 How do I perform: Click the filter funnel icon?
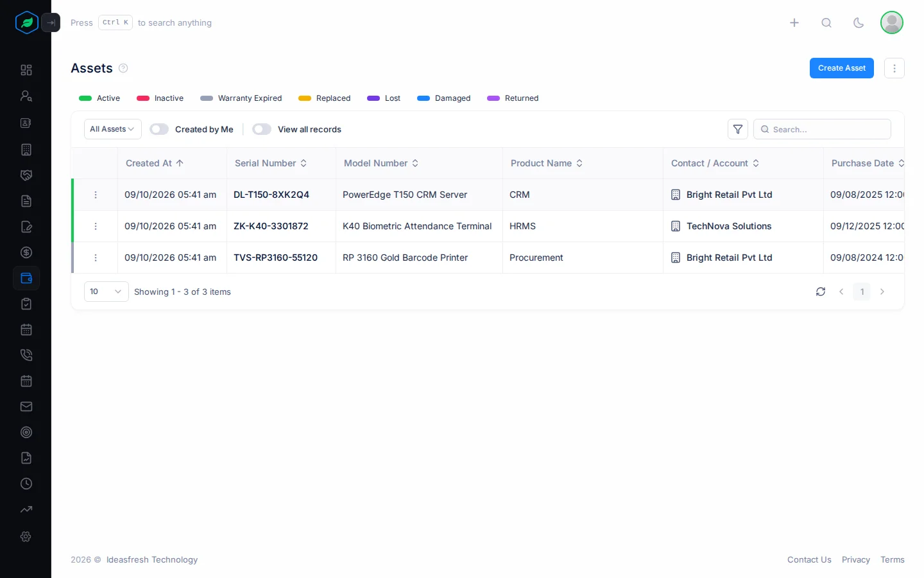738,129
